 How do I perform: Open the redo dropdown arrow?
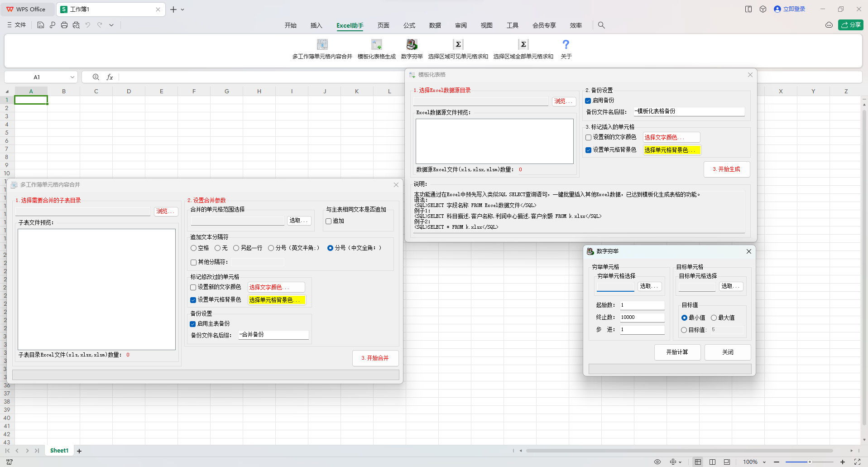pyautogui.click(x=111, y=25)
